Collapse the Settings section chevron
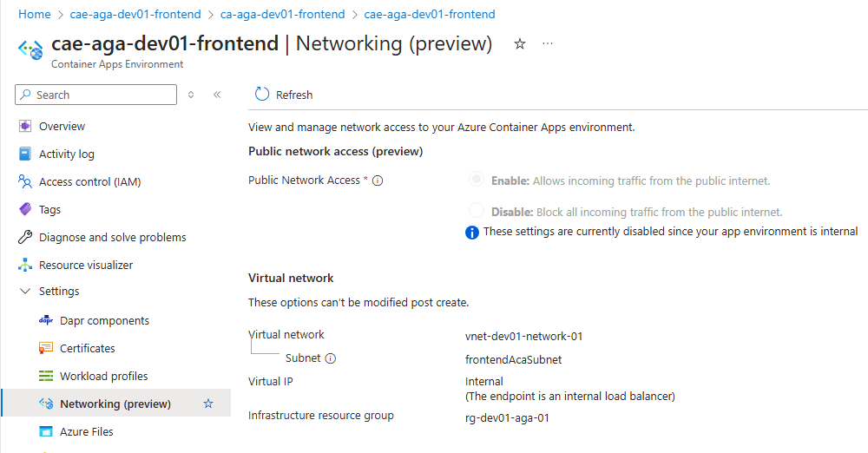 pyautogui.click(x=25, y=292)
